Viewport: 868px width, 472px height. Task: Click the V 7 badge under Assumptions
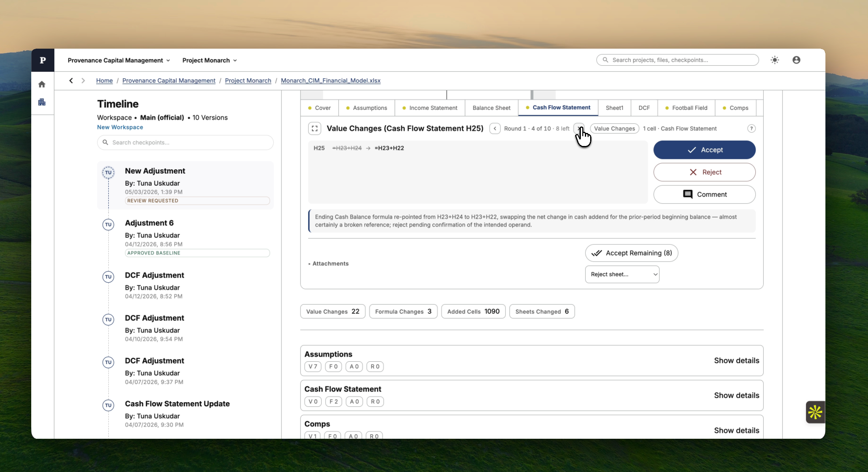[x=313, y=367]
